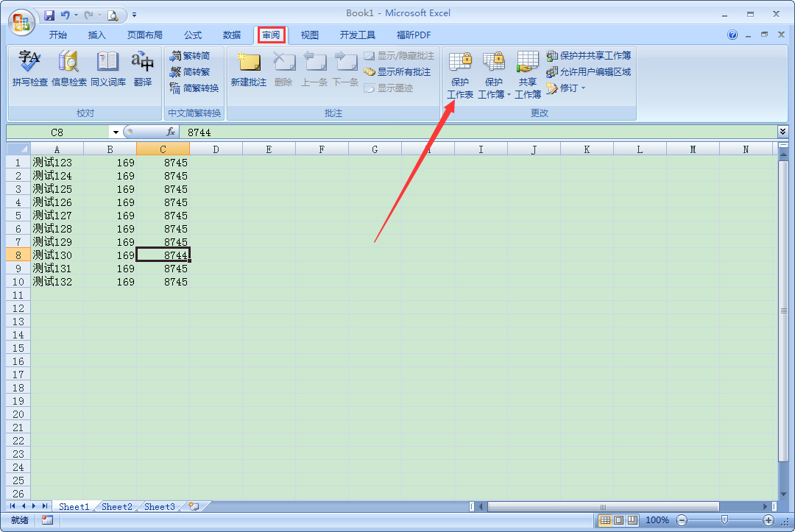
Task: Open the 保护工作簿 dropdown arrow
Action: point(506,94)
